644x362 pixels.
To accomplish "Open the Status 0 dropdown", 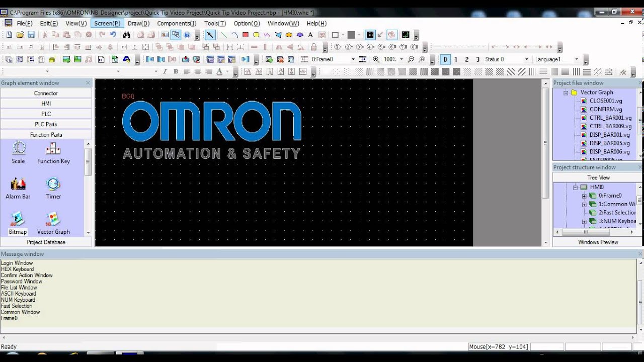I will tap(527, 59).
